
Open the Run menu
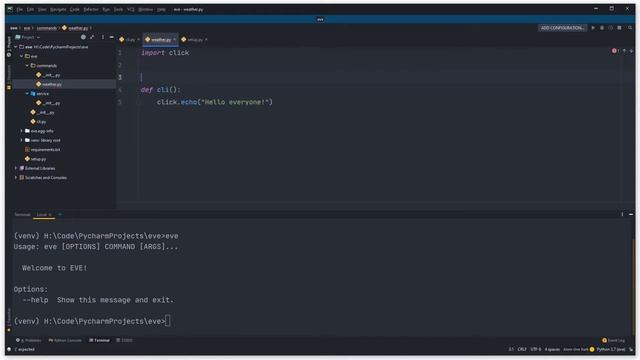click(x=106, y=9)
